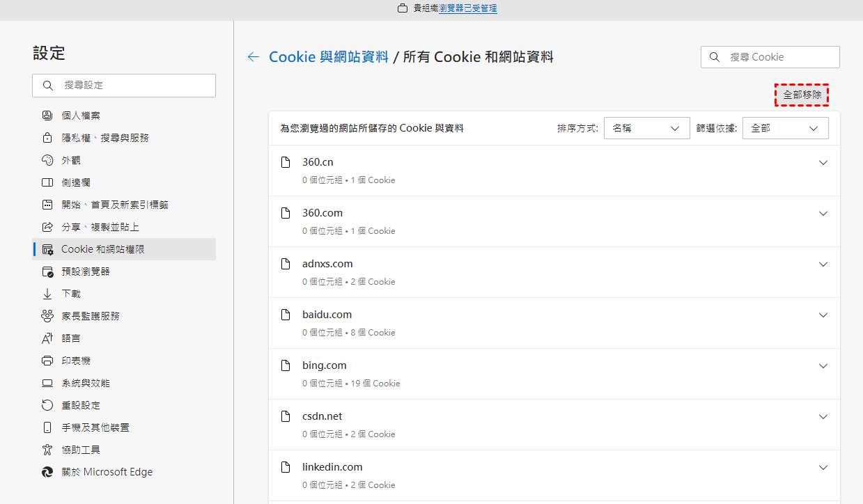Open 系統與效能 settings section
Viewport: 863px width, 504px height.
[124, 383]
